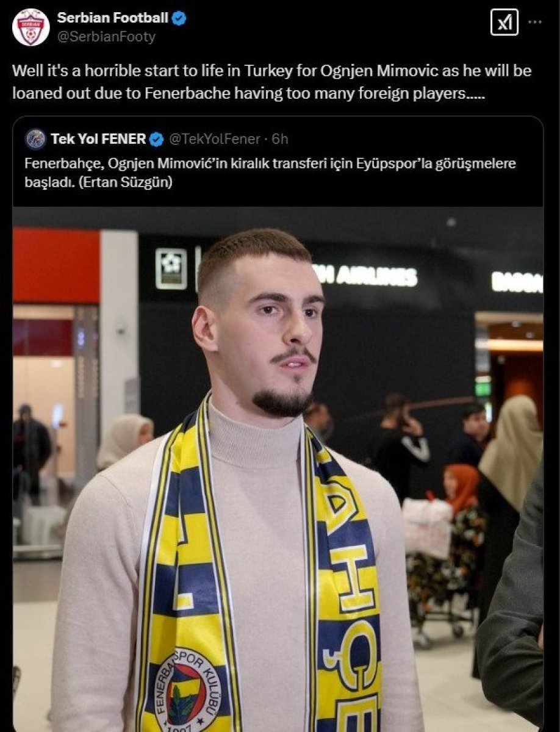Open the quoted Turkish tweet text about Eyüpspor
Screen dimensions: 560x732
click(270, 173)
